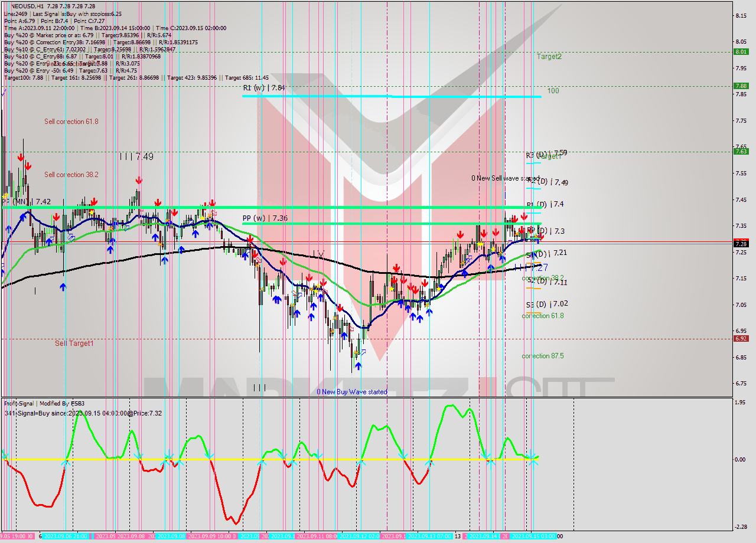Click the 'R1 (w) | 7.84' pivot label
This screenshot has width=756, height=543.
point(264,87)
